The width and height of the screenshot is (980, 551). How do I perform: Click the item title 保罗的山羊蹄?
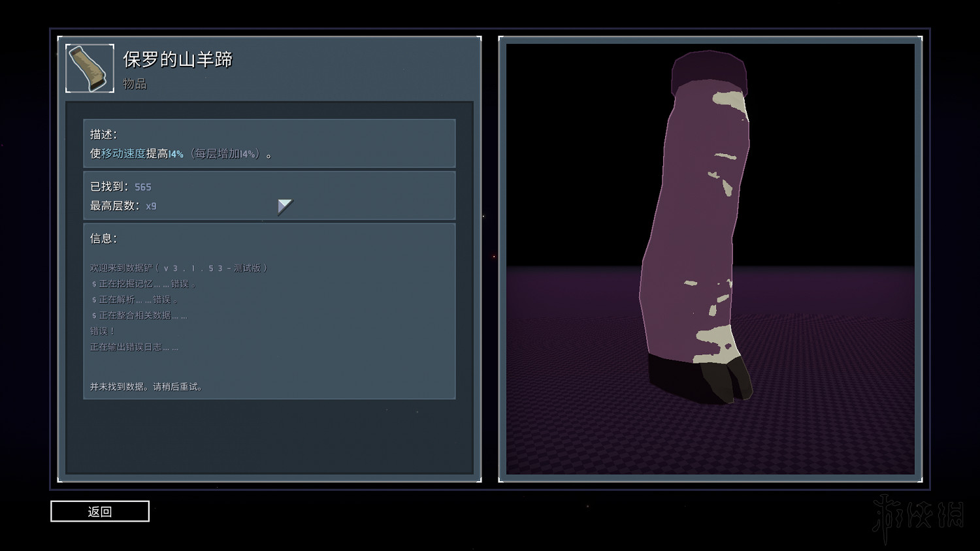pyautogui.click(x=178, y=59)
